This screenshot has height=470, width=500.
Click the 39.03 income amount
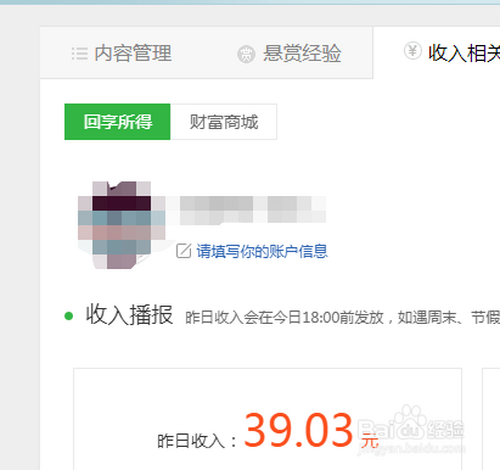click(298, 430)
